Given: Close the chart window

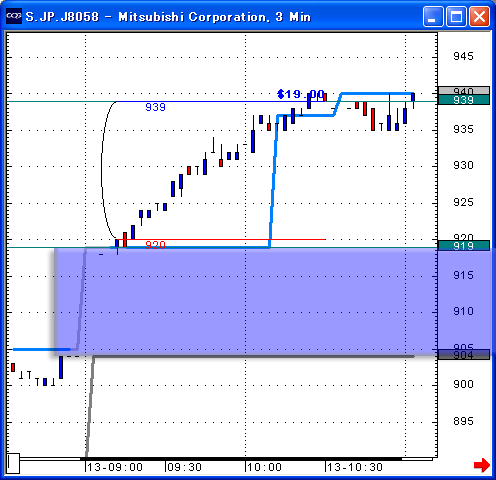Looking at the screenshot, I should pos(479,16).
